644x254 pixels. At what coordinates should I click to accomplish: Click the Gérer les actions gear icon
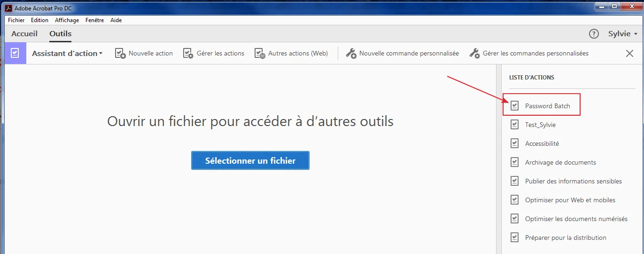188,54
